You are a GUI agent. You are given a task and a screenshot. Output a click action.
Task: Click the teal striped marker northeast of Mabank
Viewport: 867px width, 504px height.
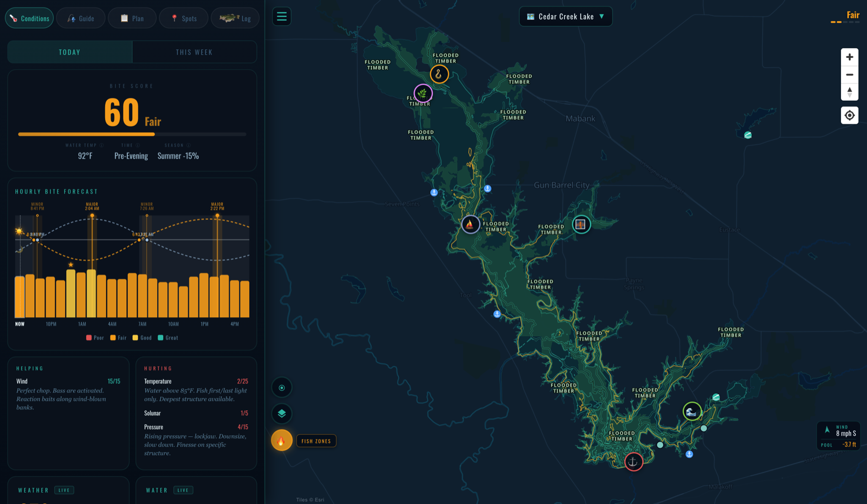[748, 135]
